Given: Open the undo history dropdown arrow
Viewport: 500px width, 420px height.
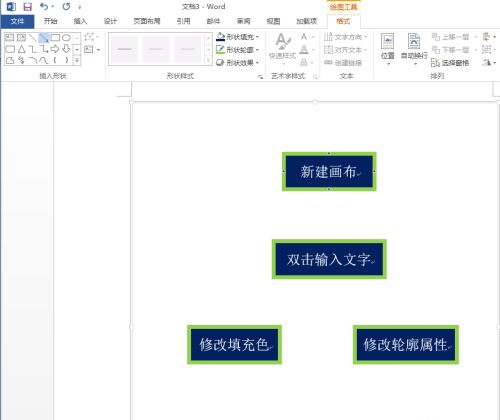Looking at the screenshot, I should click(52, 7).
